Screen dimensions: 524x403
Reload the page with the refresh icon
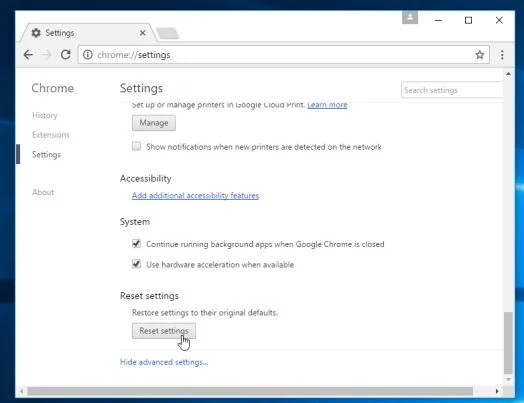tap(66, 54)
